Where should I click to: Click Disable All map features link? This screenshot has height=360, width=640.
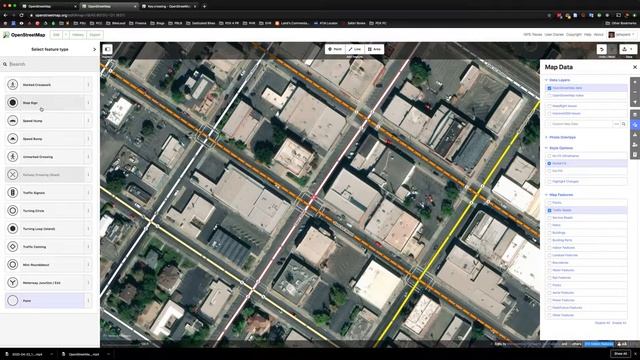point(602,323)
